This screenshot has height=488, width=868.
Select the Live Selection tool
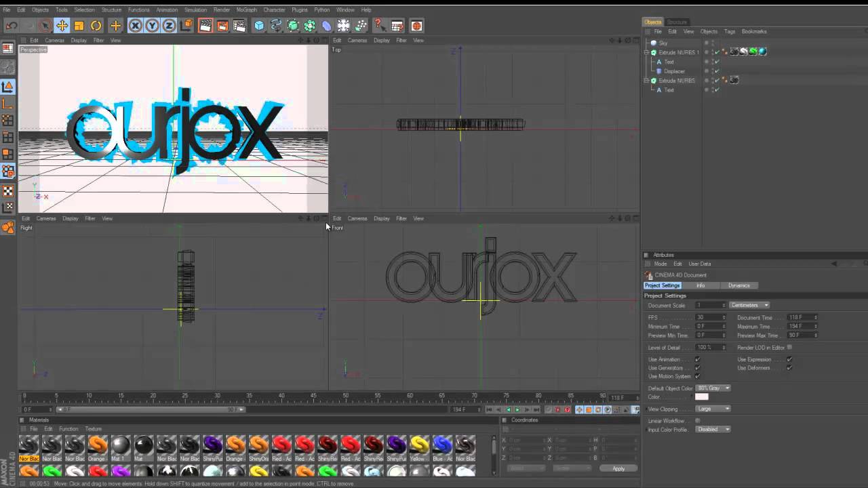click(45, 26)
